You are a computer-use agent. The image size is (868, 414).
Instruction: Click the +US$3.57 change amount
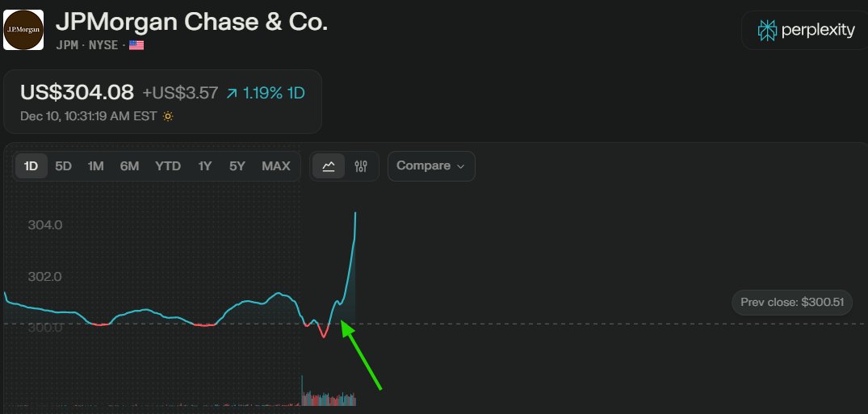click(180, 93)
